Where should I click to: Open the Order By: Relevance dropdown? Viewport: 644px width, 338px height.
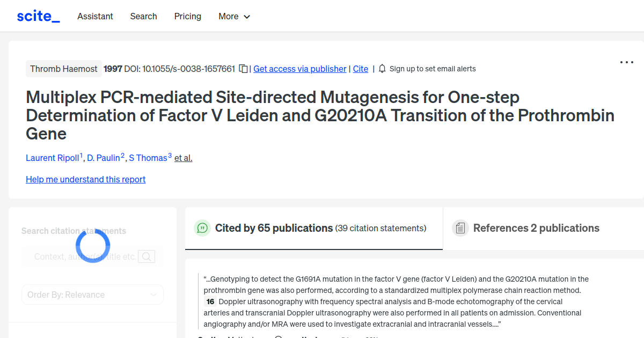pyautogui.click(x=92, y=295)
